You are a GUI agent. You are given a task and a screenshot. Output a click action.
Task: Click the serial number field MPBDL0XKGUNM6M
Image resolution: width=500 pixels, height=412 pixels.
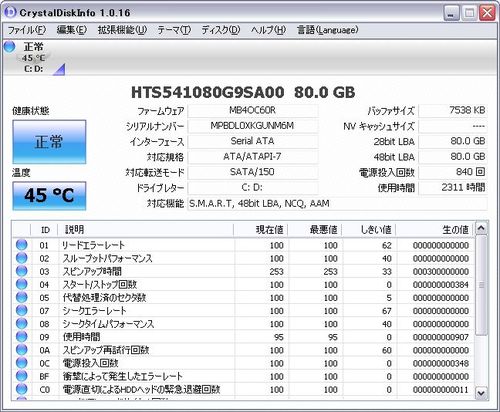click(x=253, y=126)
